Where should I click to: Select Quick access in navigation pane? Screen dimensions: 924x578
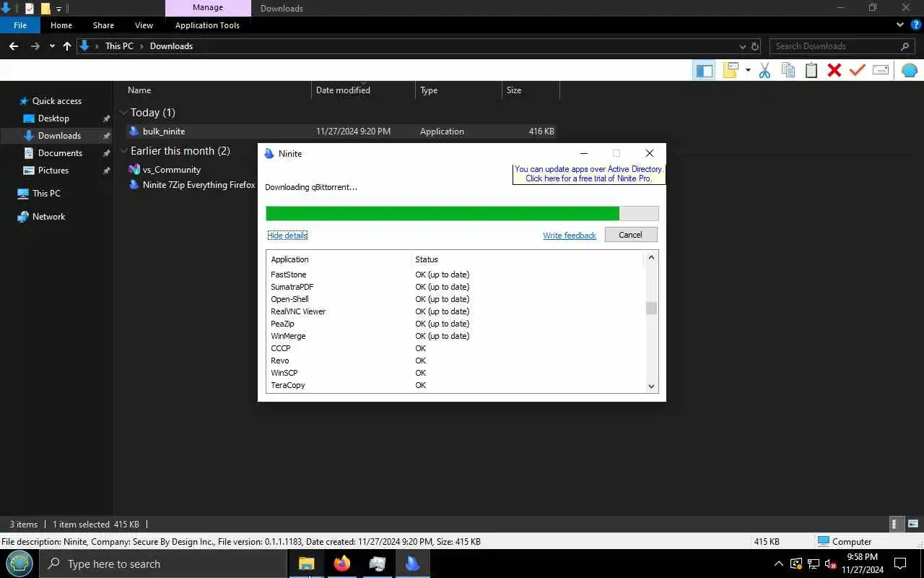pos(56,101)
